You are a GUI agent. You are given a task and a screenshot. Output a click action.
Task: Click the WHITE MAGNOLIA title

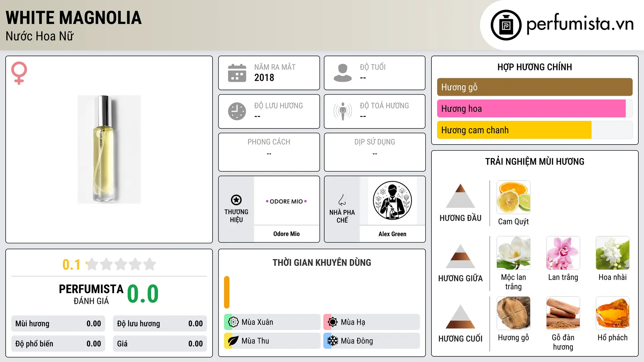coord(74,18)
